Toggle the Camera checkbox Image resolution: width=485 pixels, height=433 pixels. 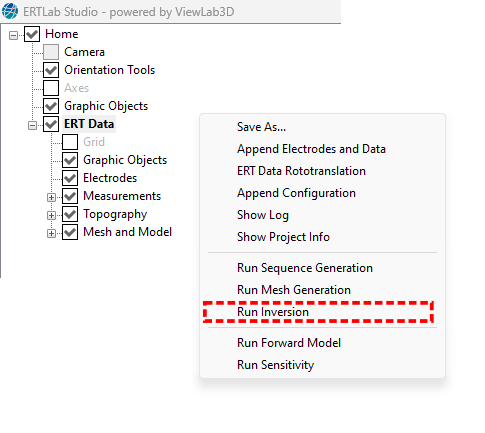(51, 52)
